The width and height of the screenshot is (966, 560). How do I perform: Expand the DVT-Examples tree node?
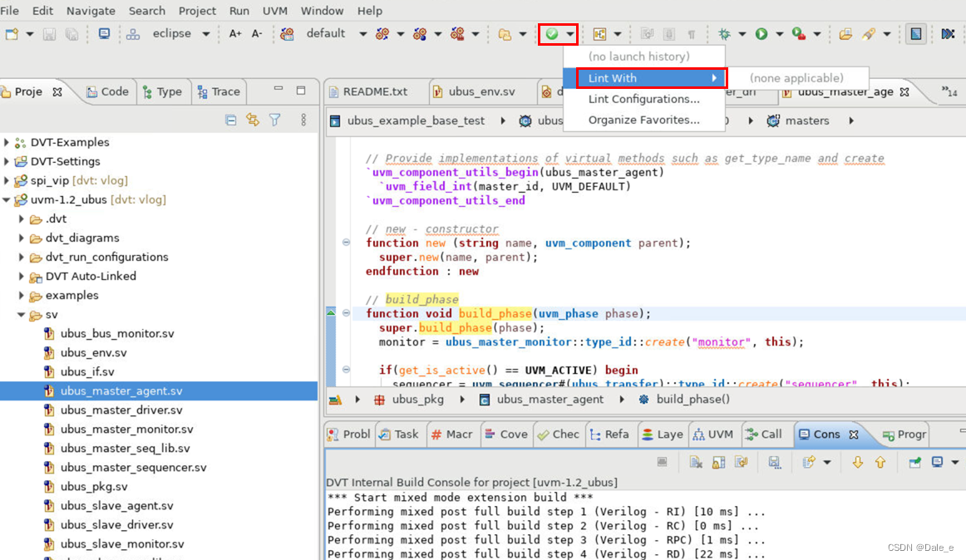(x=6, y=142)
